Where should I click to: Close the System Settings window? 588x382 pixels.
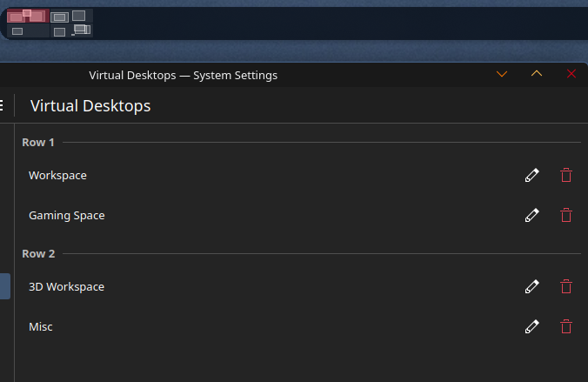point(571,74)
